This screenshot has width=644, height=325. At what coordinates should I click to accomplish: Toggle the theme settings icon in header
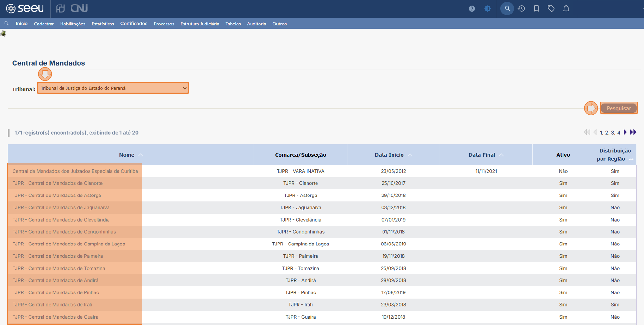(488, 9)
